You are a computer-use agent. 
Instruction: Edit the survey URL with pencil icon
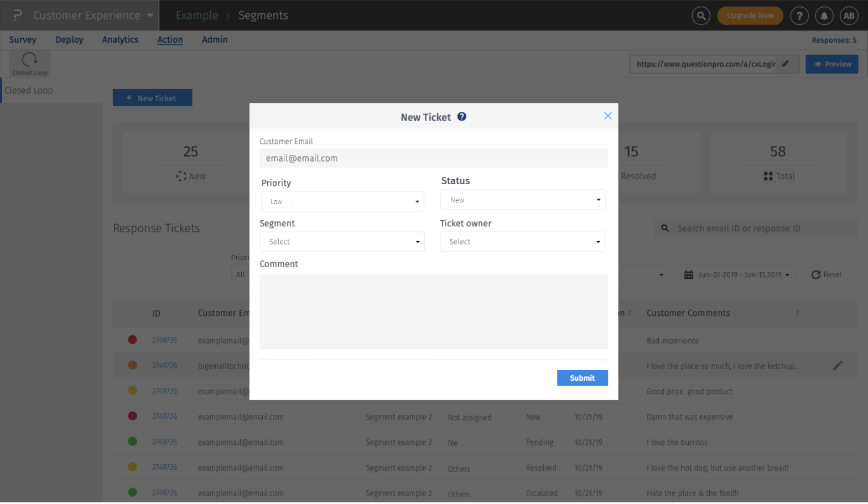786,64
